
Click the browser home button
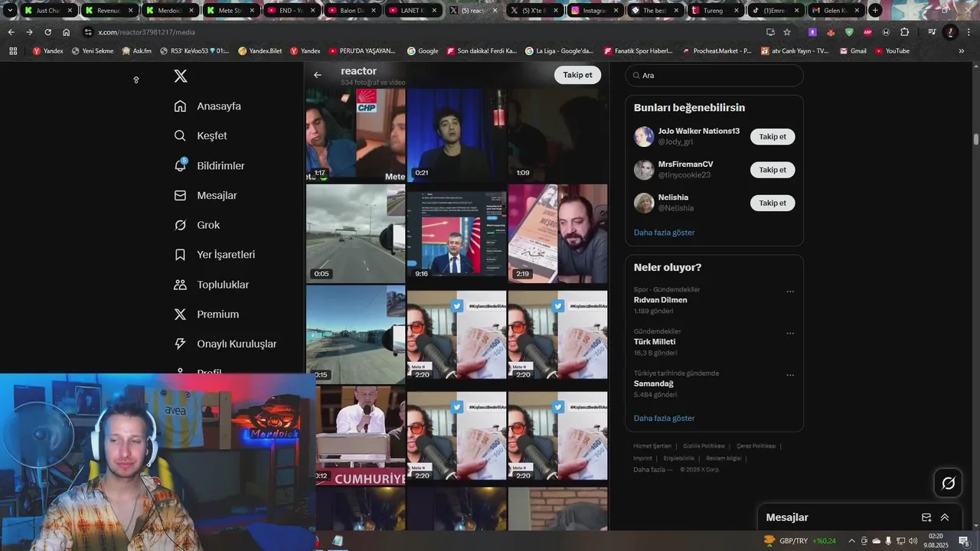tap(67, 32)
